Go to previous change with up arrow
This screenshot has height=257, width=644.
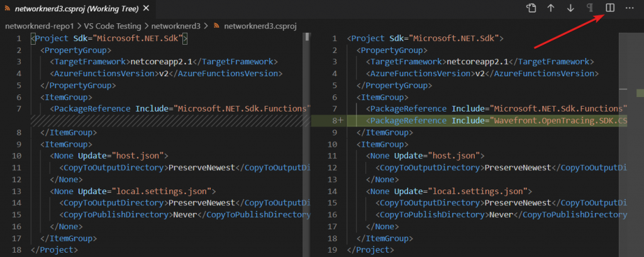(x=551, y=8)
